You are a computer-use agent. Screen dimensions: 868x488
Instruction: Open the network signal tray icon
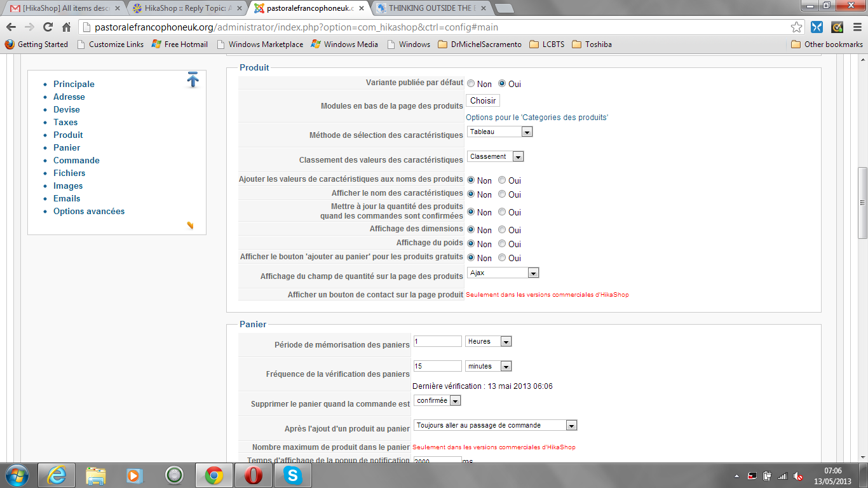pyautogui.click(x=783, y=476)
